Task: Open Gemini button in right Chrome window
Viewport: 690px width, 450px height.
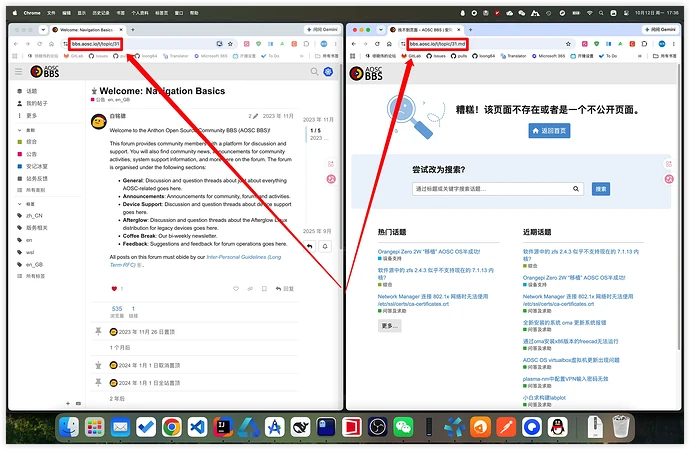Action: coord(660,29)
